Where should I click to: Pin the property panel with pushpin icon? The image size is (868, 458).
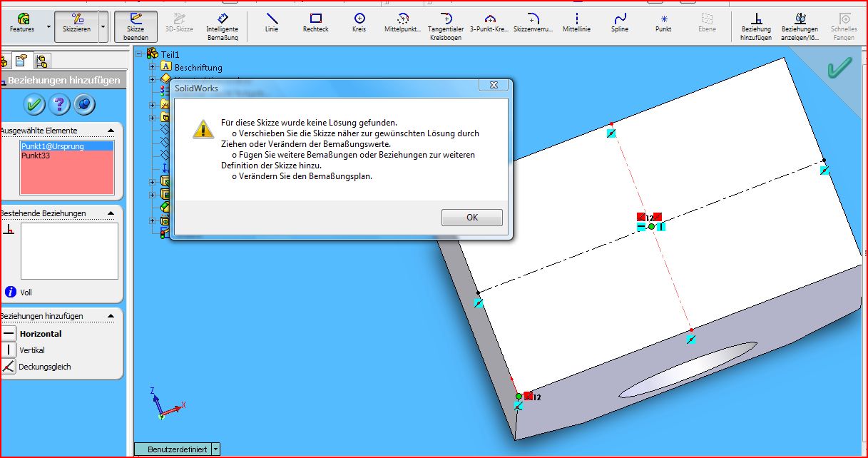point(85,104)
